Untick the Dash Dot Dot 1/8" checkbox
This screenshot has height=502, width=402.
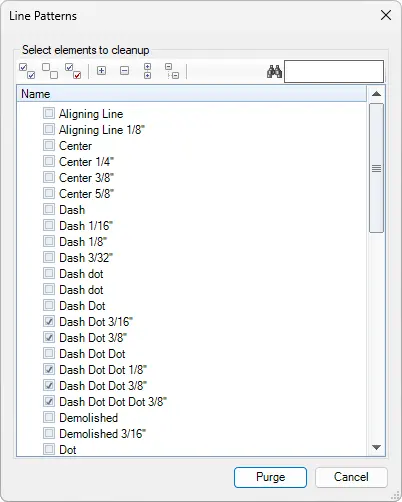49,369
